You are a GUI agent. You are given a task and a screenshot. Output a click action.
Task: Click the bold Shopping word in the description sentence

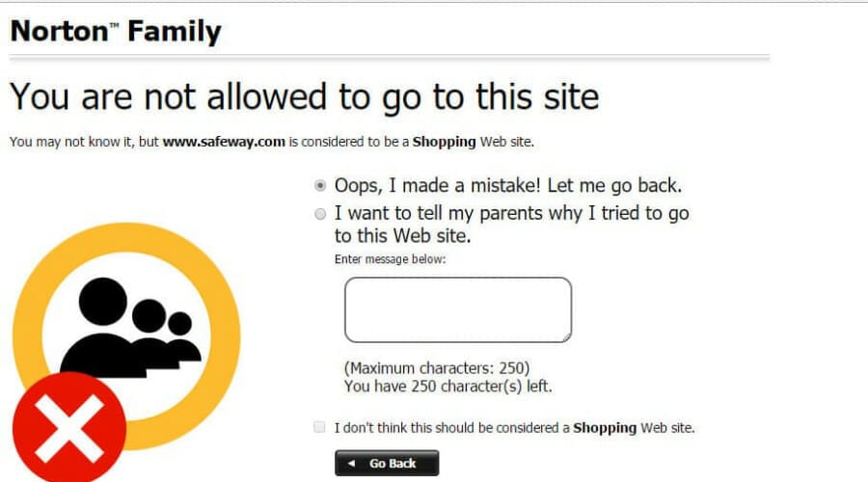(444, 142)
